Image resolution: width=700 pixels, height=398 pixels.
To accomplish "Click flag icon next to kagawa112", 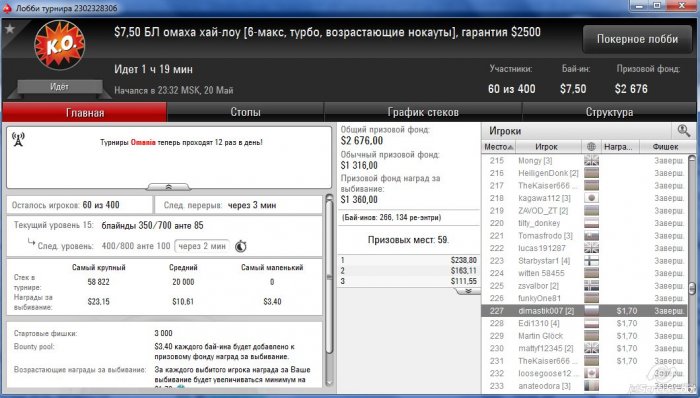I will [591, 198].
